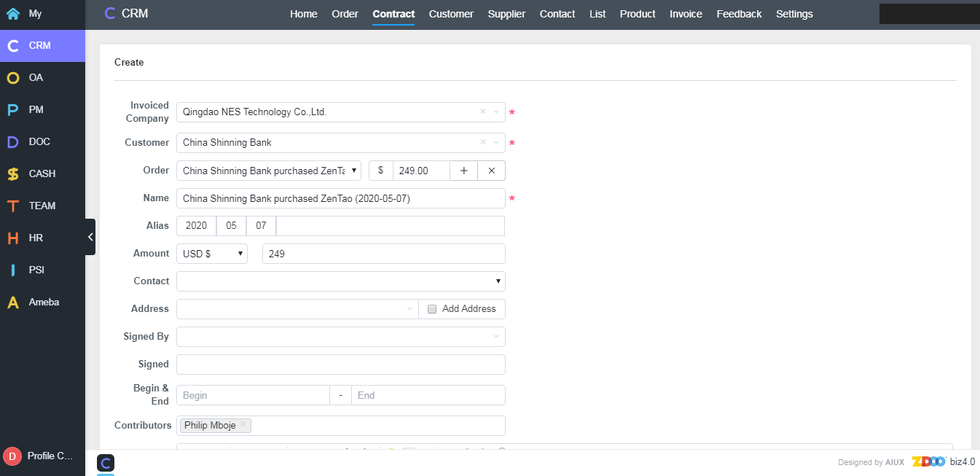Expand the Invoiced Company dropdown arrow
Image resolution: width=980 pixels, height=476 pixels.
(x=496, y=112)
